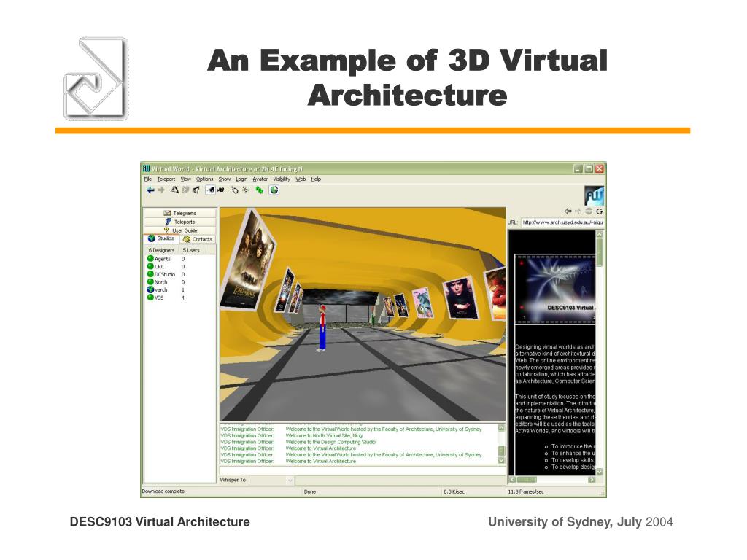
Task: Click the '6 Designers' column header
Action: point(161,250)
